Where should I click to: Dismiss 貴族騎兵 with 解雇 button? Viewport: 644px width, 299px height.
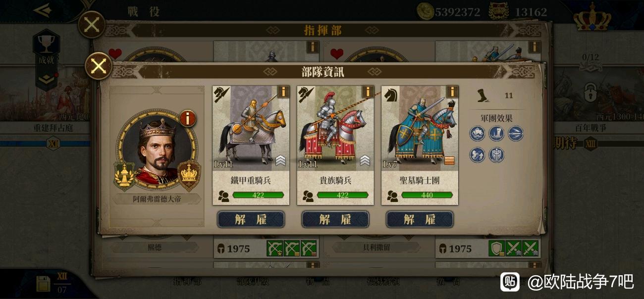coord(335,219)
